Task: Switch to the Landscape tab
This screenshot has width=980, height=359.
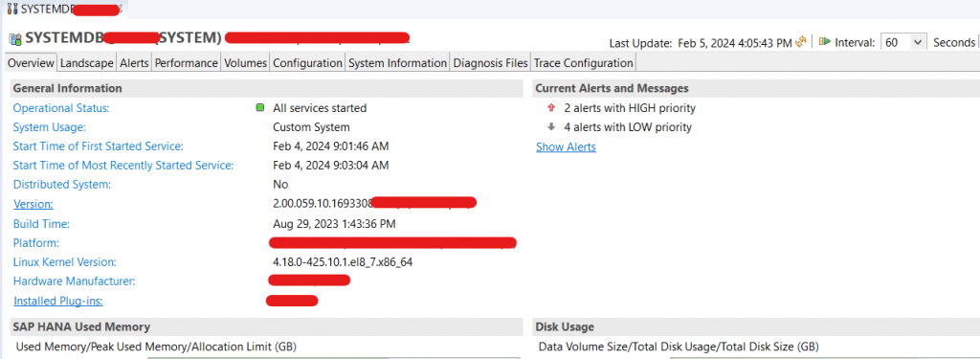Action: (87, 63)
